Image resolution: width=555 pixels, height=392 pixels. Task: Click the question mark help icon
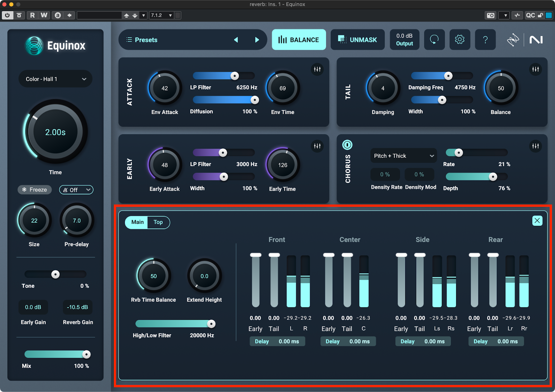click(x=485, y=40)
